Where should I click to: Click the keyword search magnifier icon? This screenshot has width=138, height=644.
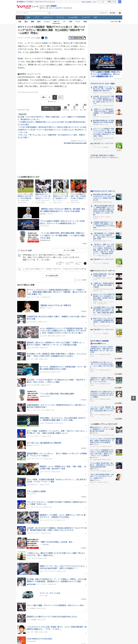pos(50,13)
